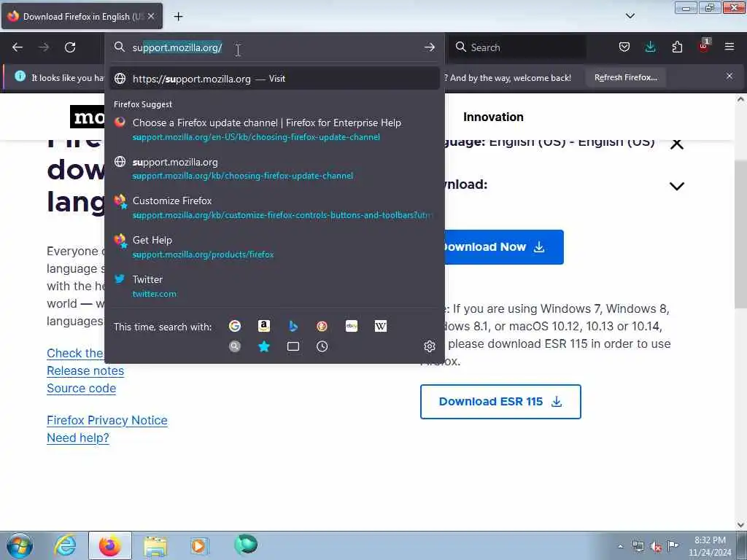Click the gray magnifier search-mode icon

click(234, 346)
